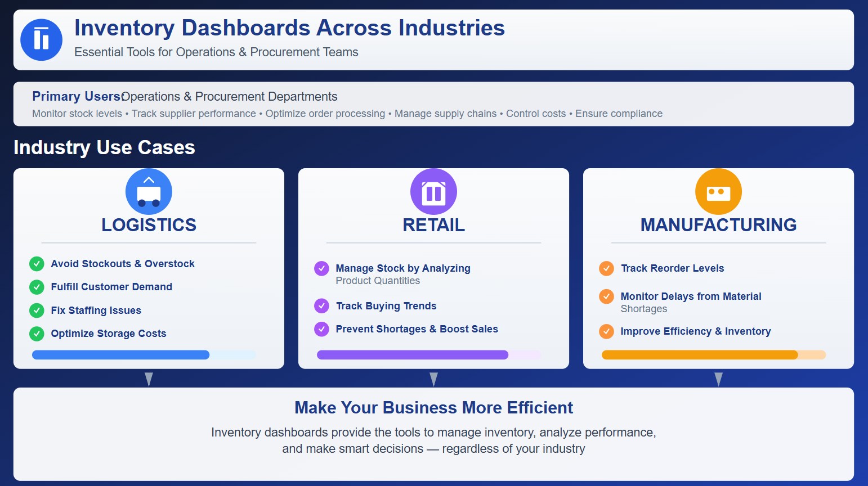The image size is (868, 486).
Task: Click the green checkmark beside Avoid Stockouts & Overstock
Action: 36,263
